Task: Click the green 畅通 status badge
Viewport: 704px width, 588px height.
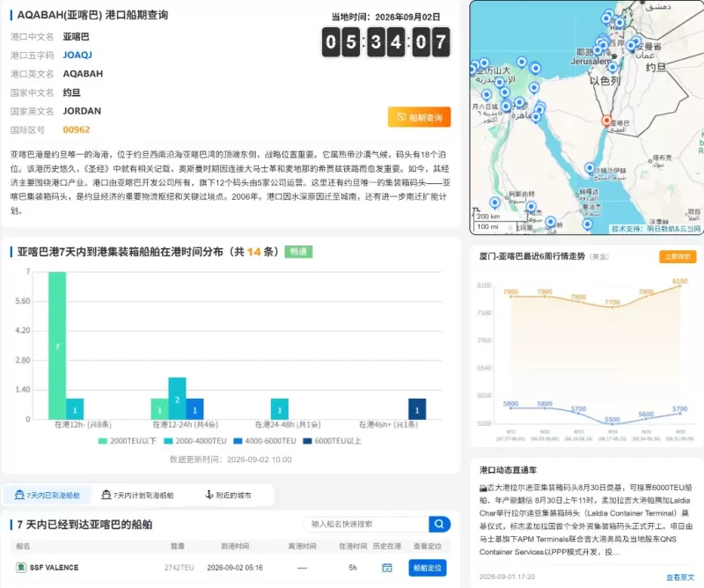Action: pos(298,252)
